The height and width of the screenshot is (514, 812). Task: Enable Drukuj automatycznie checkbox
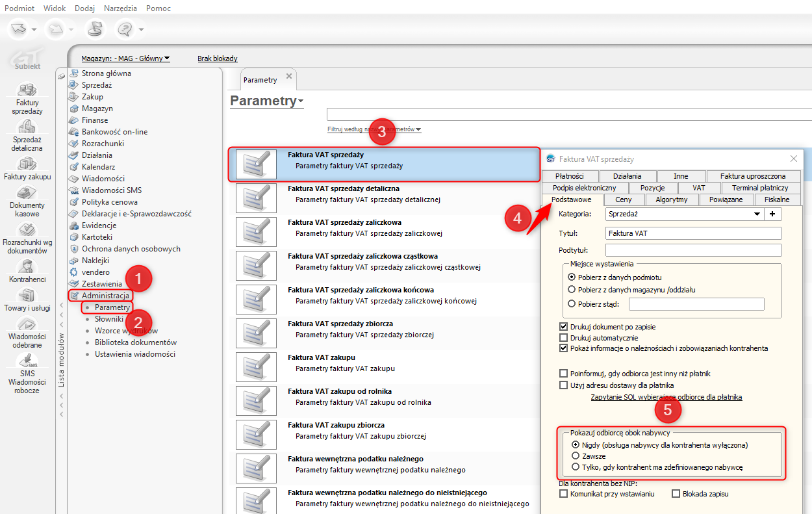564,338
